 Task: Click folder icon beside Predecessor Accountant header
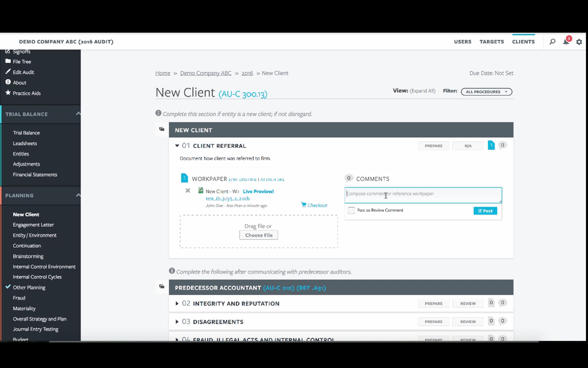tap(162, 286)
